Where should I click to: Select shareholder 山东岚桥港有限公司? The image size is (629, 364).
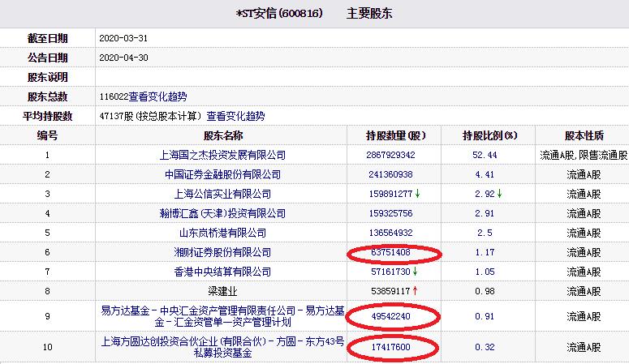click(223, 233)
